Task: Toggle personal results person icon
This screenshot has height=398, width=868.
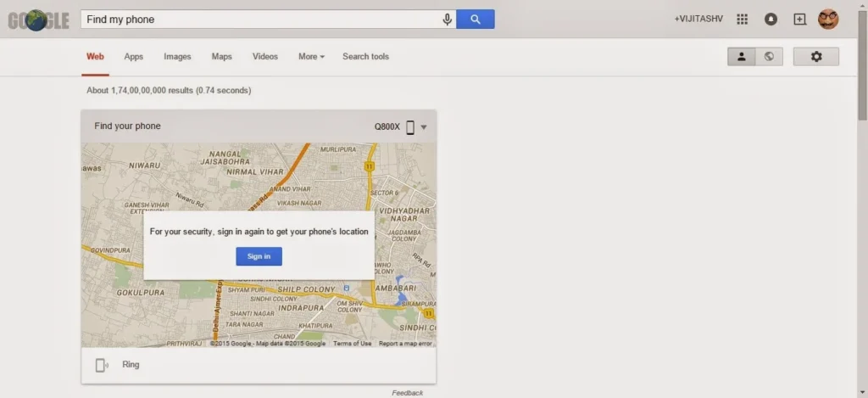Action: coord(741,57)
